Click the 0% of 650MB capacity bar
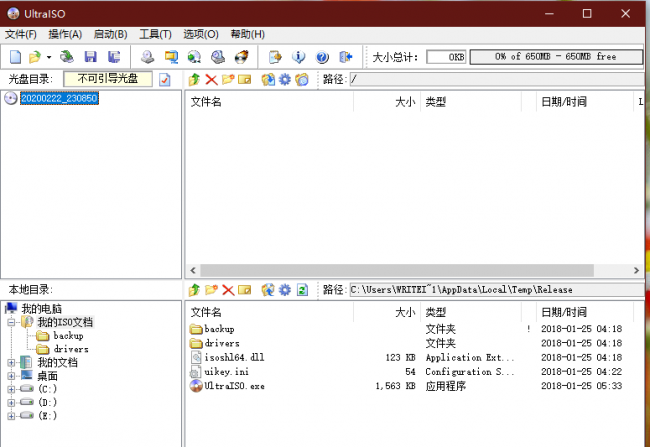650x447 pixels. (556, 57)
